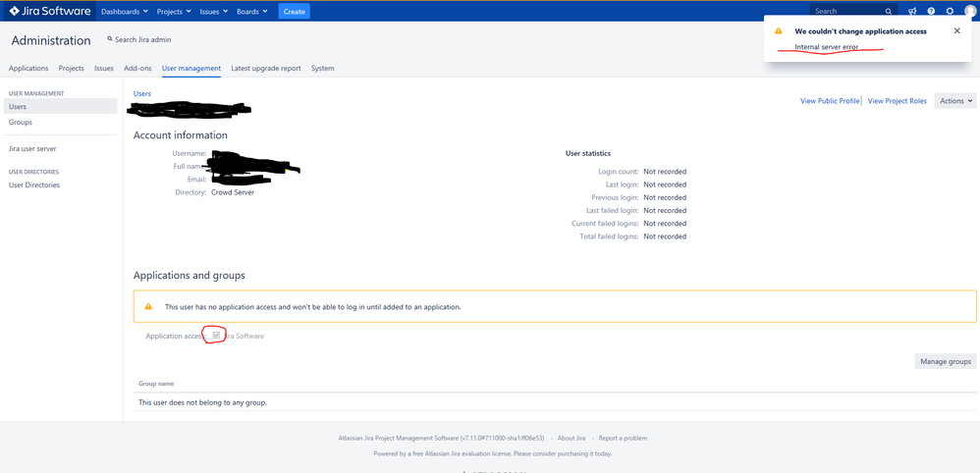
Task: Click the Jira Software logo
Action: (x=50, y=11)
